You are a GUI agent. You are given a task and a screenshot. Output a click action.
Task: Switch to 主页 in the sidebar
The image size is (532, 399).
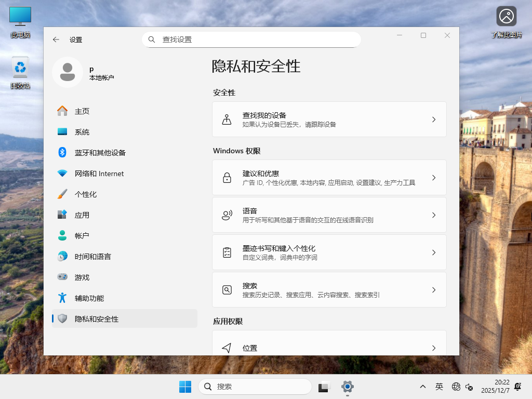[83, 111]
